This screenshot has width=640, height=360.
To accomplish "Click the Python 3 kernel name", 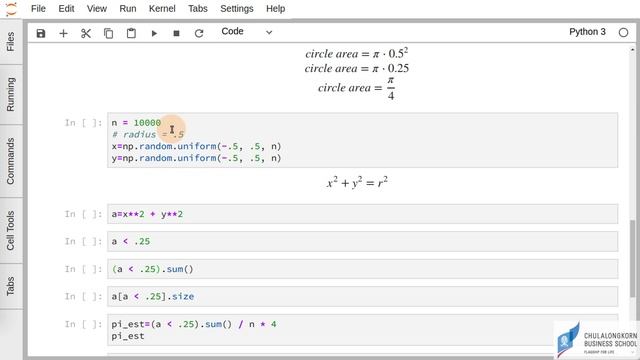I will (x=587, y=32).
